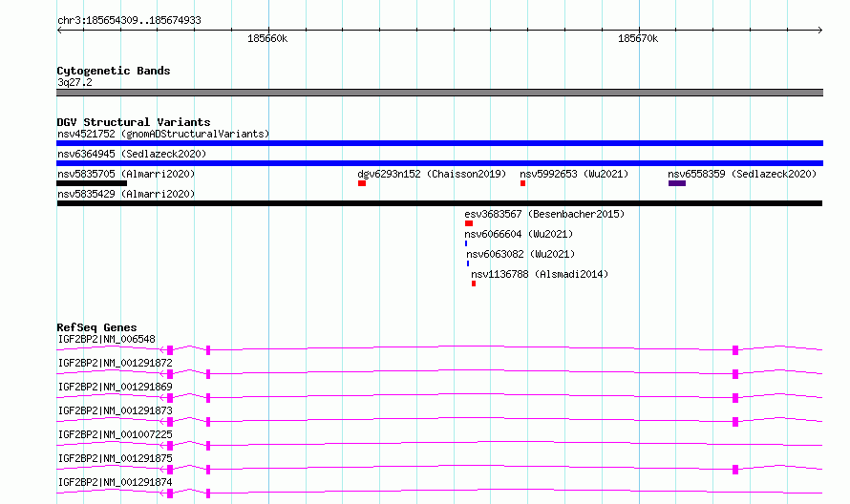Click the small blue nsv6066604 marker
The image size is (850, 504).
466,243
